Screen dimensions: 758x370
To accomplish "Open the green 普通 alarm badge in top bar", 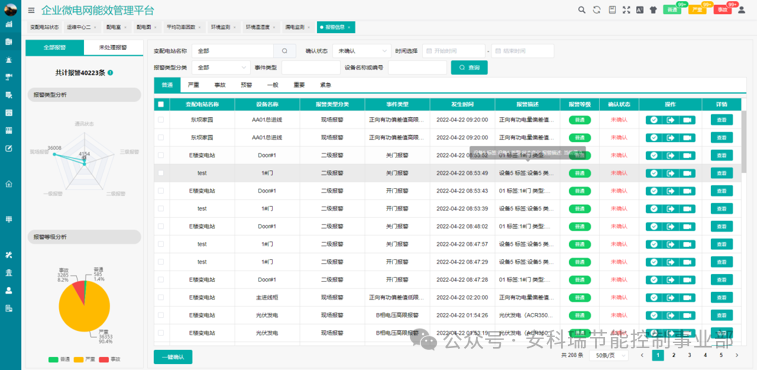I will (x=672, y=10).
